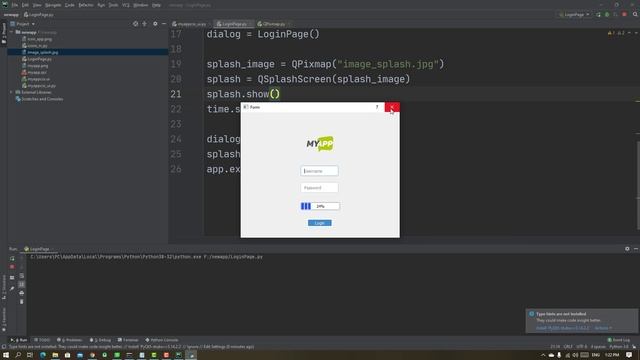Open the VCS menu
The image size is (640, 360).
point(126,5)
